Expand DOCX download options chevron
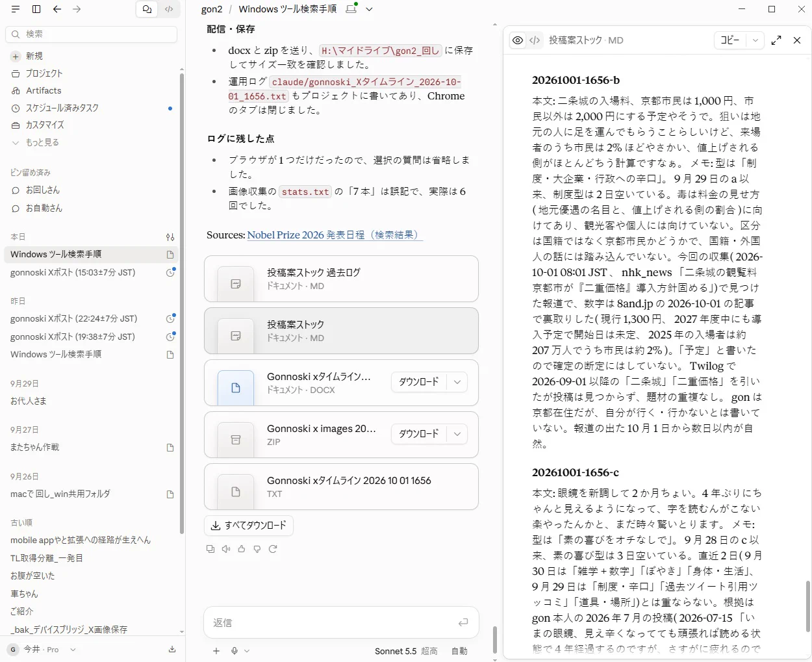 [457, 382]
